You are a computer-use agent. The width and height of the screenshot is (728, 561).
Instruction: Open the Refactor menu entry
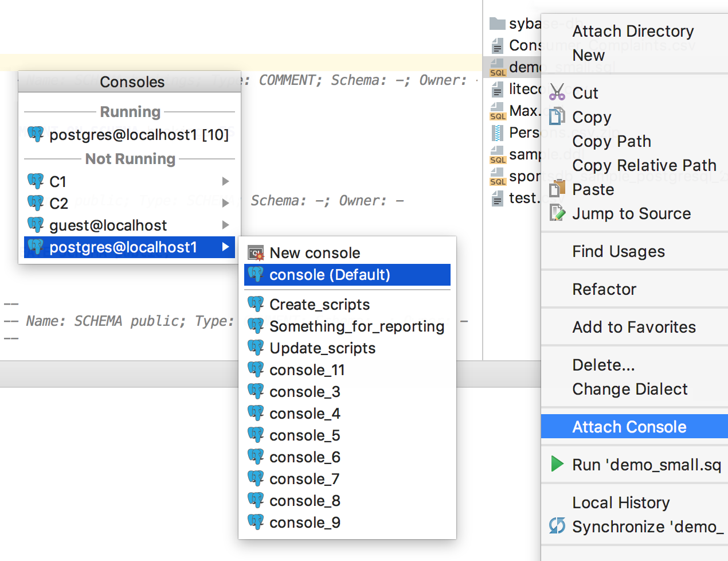(x=635, y=289)
